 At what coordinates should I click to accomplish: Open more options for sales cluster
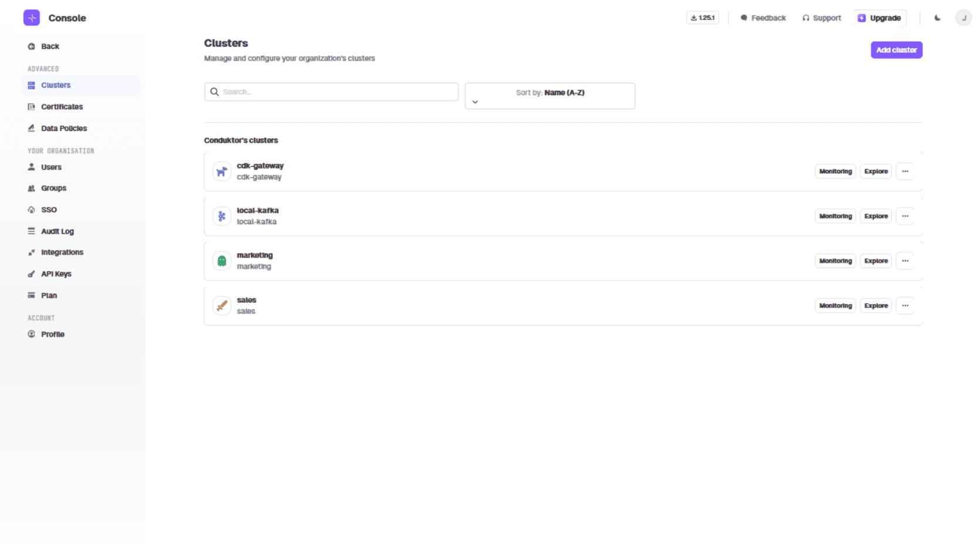[905, 305]
